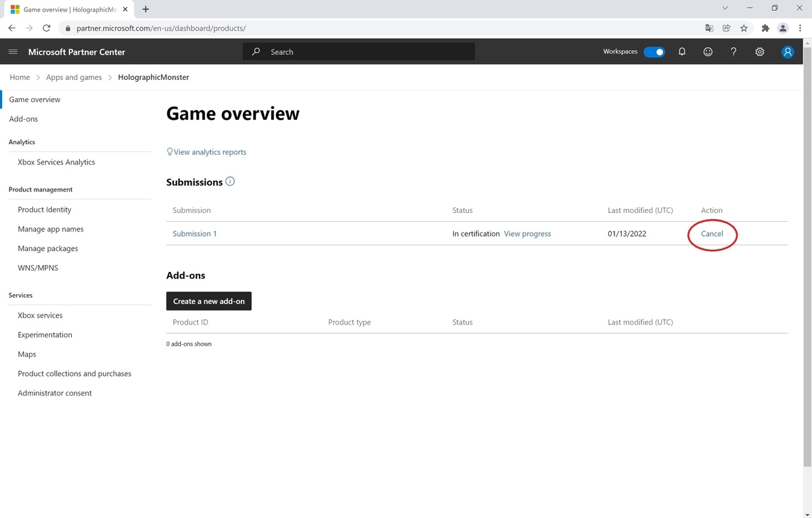Open Chrome three-dot menu
Screen dimensions: 812x518
800,28
